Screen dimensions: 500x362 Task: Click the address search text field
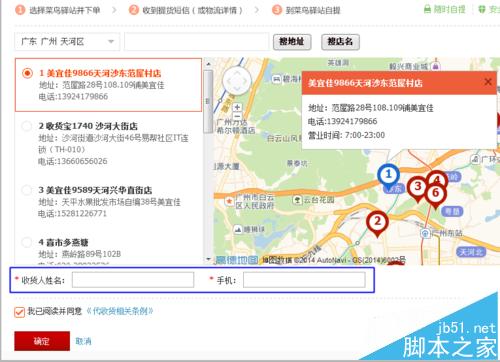click(x=197, y=42)
